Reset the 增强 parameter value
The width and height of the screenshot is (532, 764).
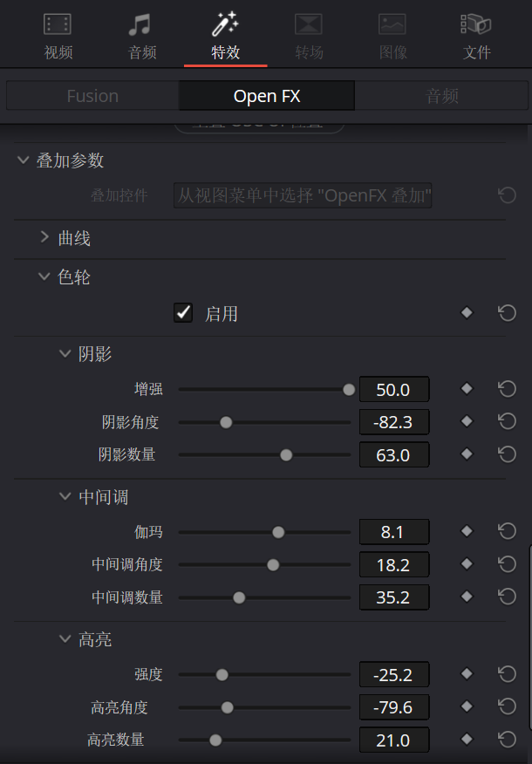508,389
